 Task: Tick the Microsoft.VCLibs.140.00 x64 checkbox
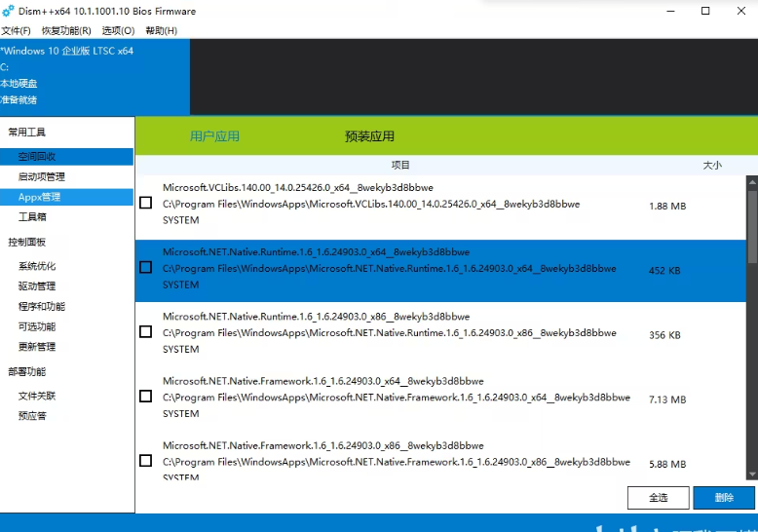(145, 204)
